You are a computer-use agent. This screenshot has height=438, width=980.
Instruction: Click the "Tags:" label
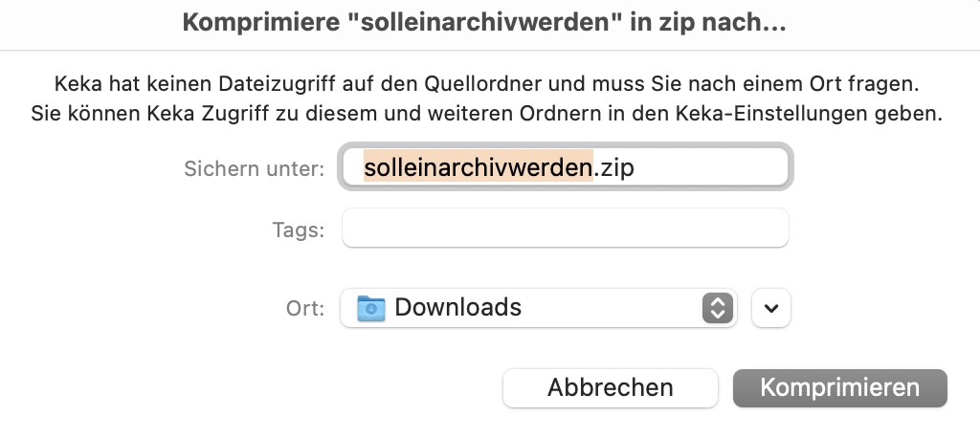coord(299,230)
